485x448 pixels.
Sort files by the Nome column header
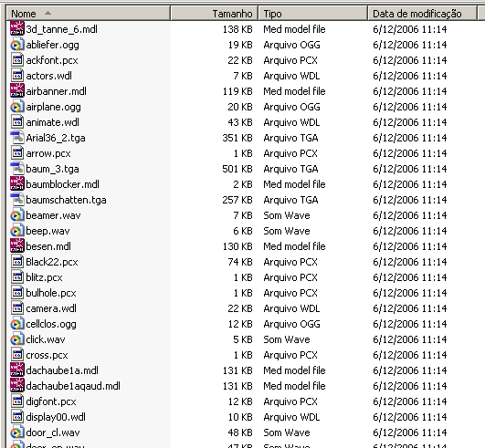coord(89,14)
